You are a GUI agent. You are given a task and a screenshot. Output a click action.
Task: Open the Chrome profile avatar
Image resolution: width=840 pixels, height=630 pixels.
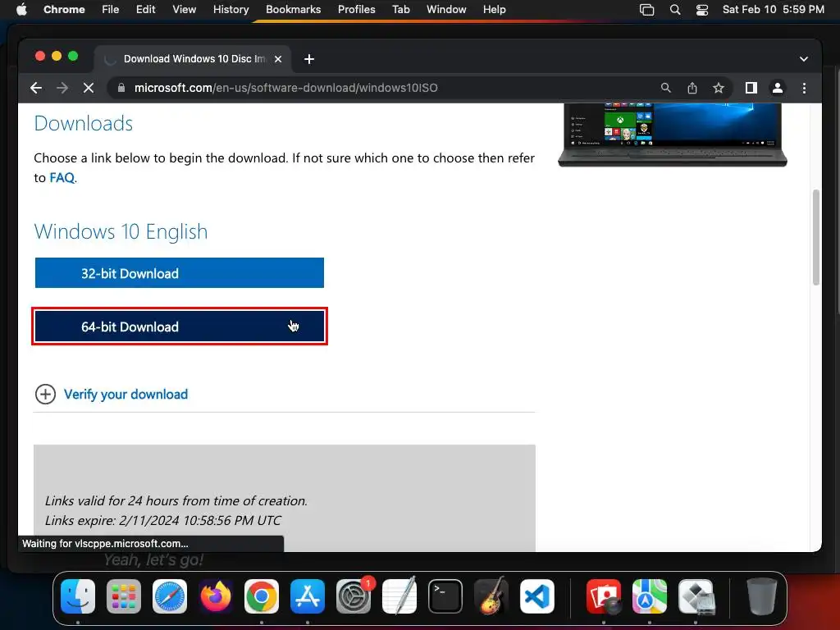(778, 88)
